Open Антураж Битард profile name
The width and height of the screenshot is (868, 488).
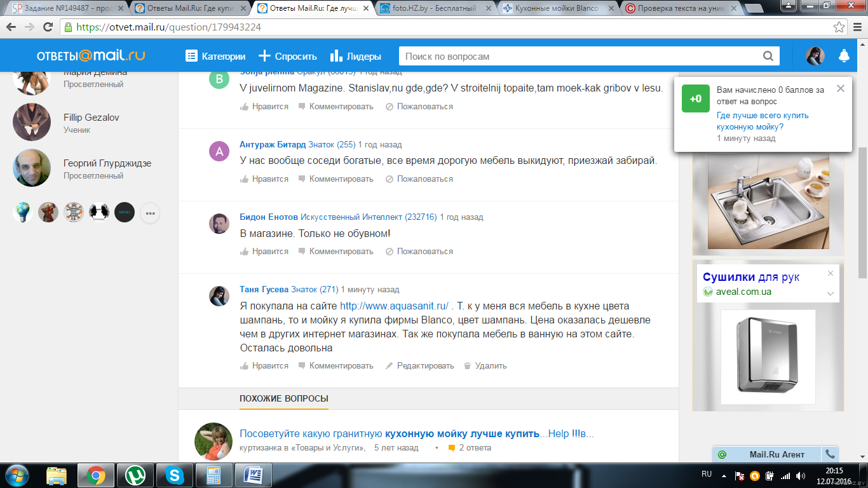click(273, 144)
